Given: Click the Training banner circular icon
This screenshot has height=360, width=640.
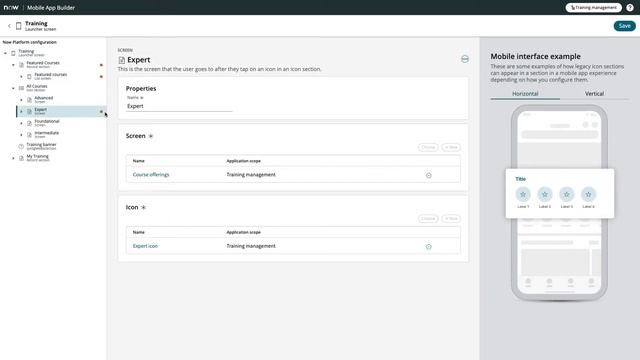Looking at the screenshot, I should [21, 146].
